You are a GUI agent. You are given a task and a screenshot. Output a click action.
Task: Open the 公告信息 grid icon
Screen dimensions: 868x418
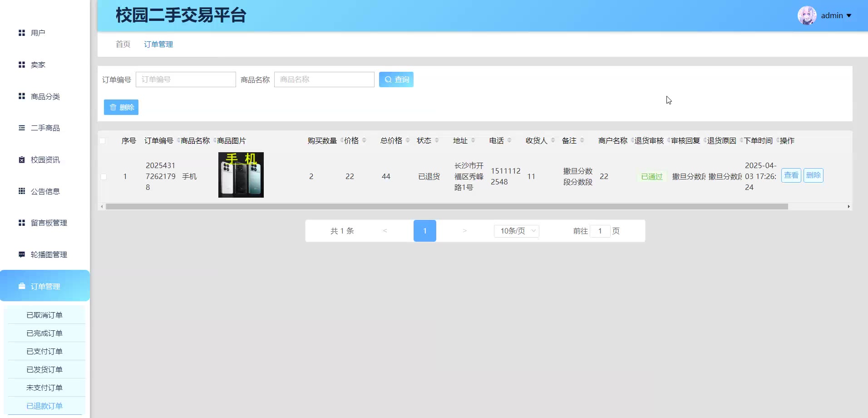(21, 191)
